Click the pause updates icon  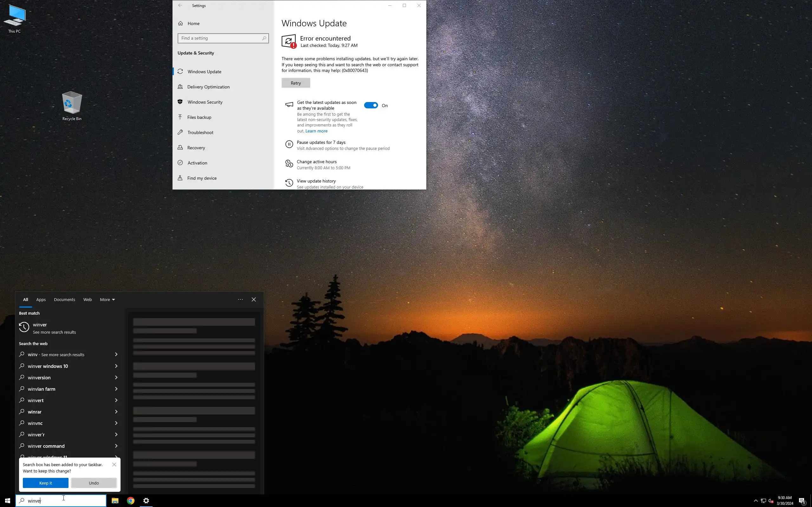289,144
